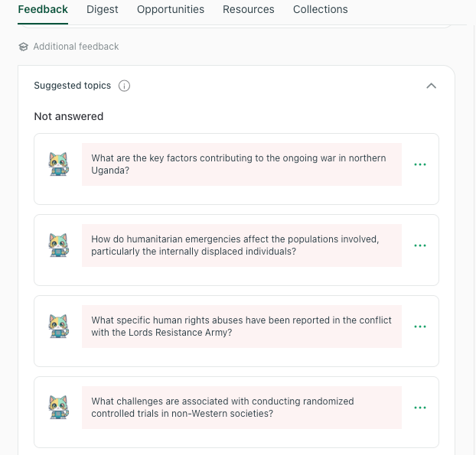Screen dimensions: 476x455
Task: Go to the Opportunities tab
Action: click(x=171, y=9)
